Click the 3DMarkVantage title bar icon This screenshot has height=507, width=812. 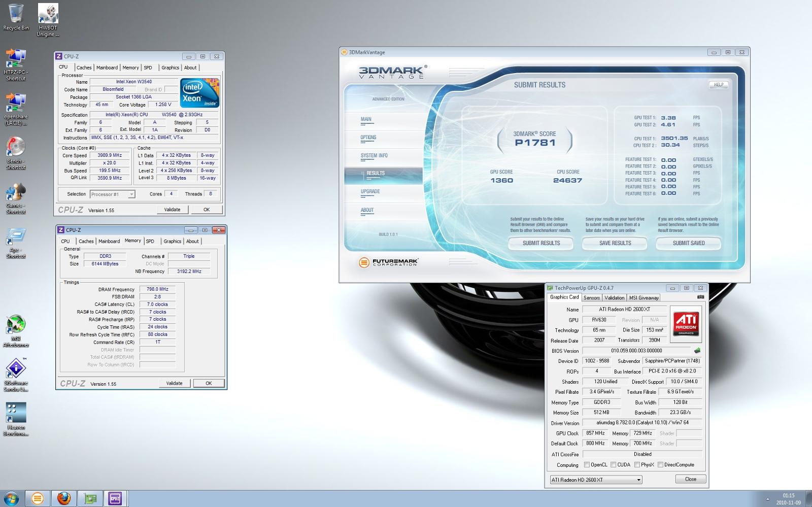click(x=345, y=52)
